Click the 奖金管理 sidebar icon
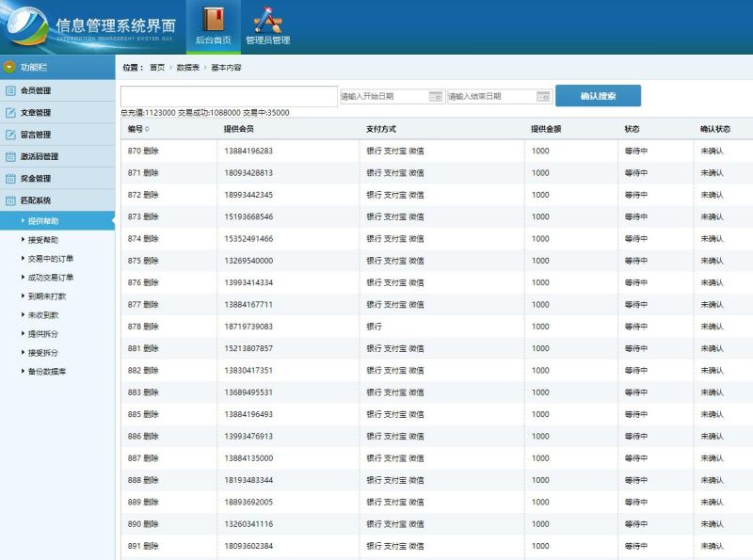The height and width of the screenshot is (560, 753). (11, 179)
